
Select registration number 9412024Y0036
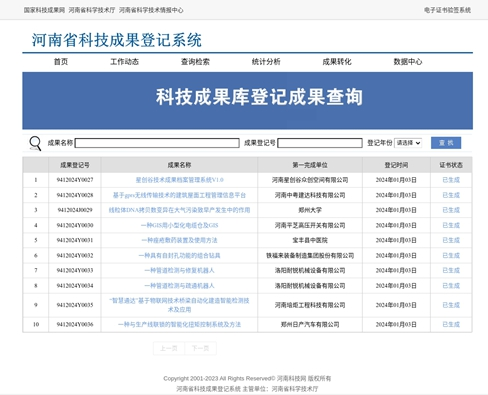(x=75, y=324)
